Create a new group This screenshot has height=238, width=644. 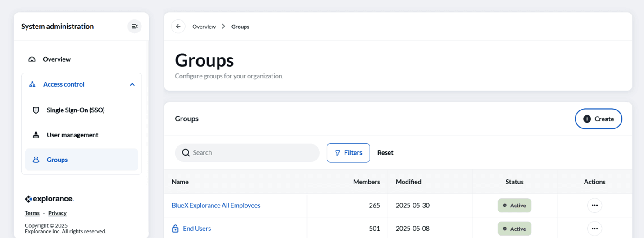click(x=599, y=119)
